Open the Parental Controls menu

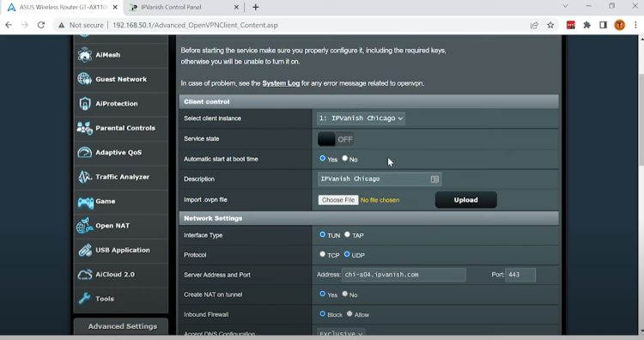(121, 128)
